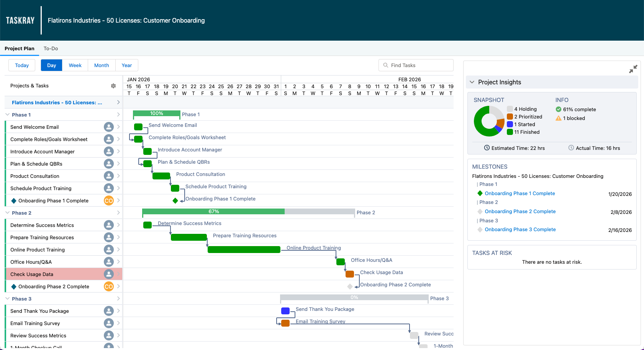
Task: Click in the Find Tasks search field
Action: 416,65
